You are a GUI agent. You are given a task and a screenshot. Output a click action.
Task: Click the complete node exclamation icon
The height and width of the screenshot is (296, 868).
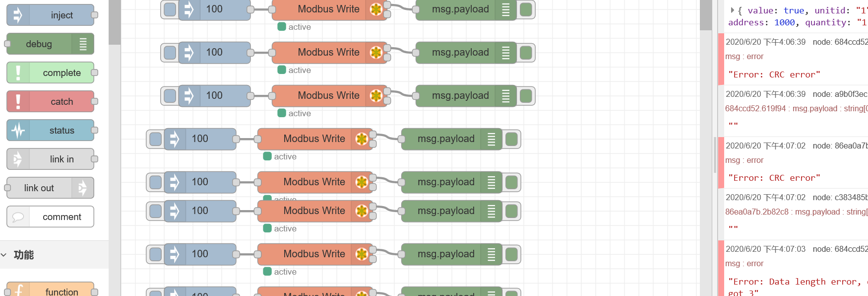[18, 73]
